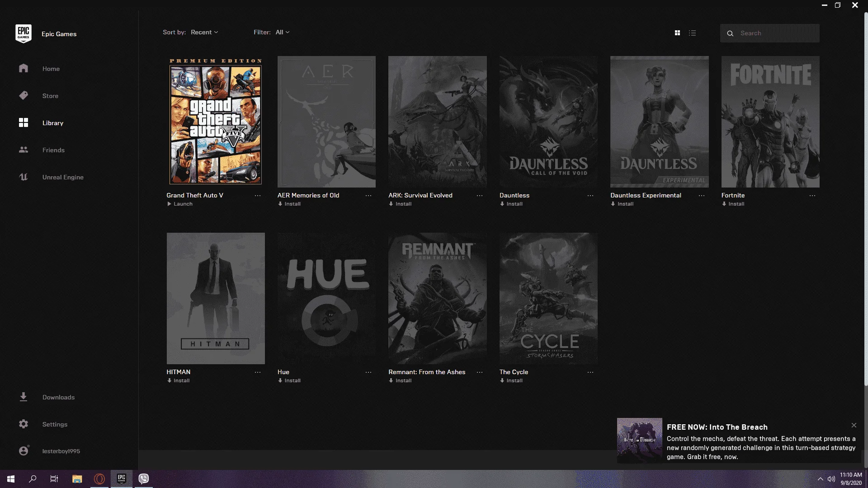
Task: Install Fortnite
Action: point(733,204)
